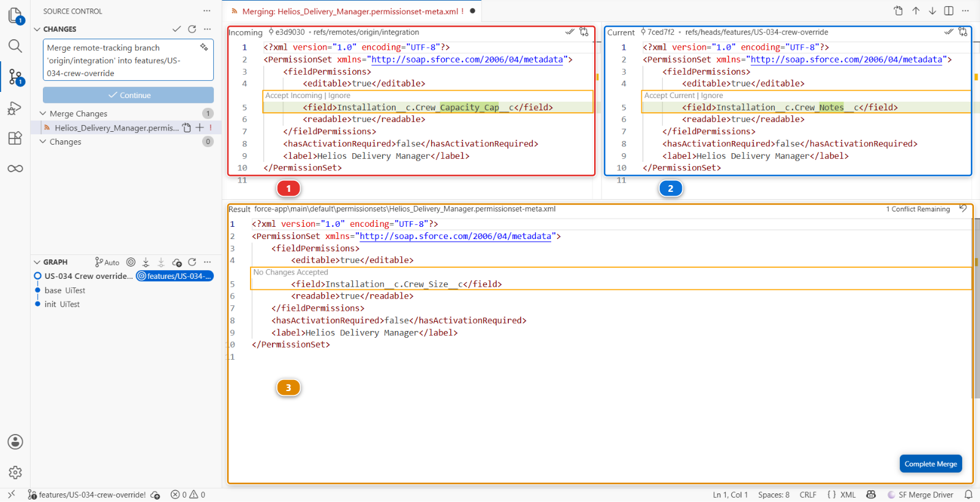
Task: Click the open file icon in editor toolbar
Action: click(x=899, y=10)
